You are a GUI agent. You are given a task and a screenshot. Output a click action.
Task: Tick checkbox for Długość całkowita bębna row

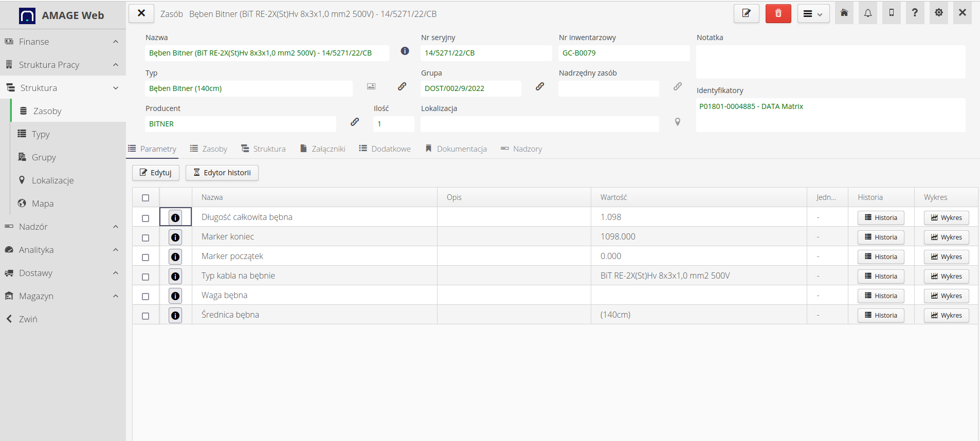(x=146, y=218)
